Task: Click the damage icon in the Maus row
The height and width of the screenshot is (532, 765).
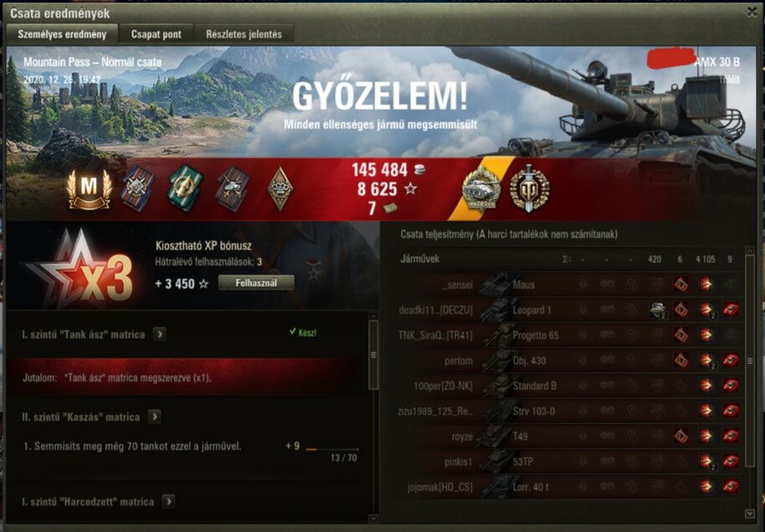Action: click(x=706, y=284)
